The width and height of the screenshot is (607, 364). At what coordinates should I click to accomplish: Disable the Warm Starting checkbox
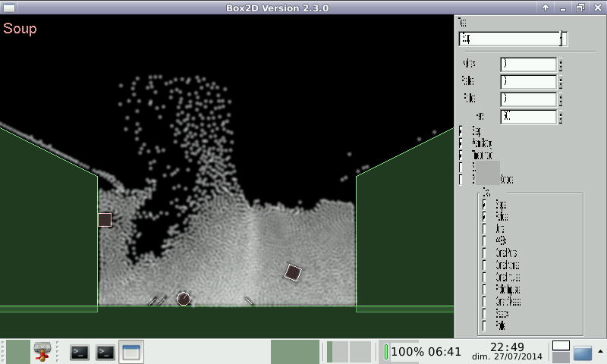pos(461,143)
